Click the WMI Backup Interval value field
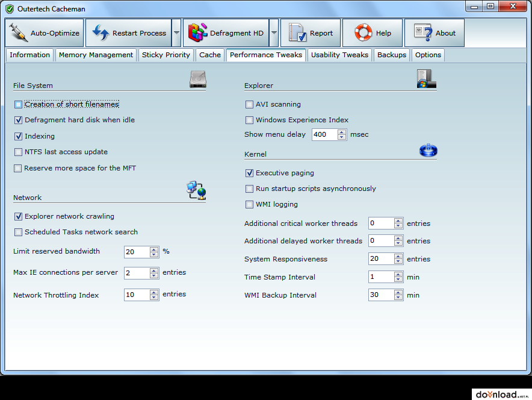 [382, 295]
